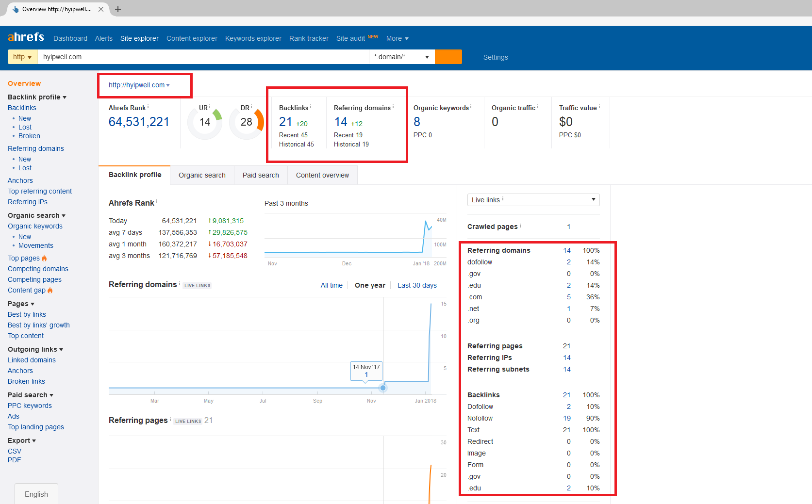Click info icon next to Crawled pages

520,226
